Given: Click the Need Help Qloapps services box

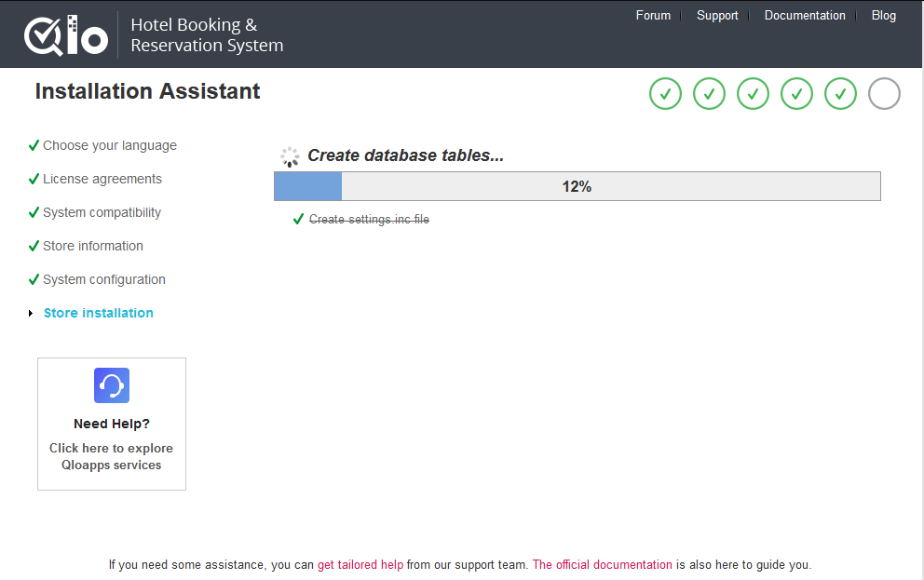Looking at the screenshot, I should tap(112, 424).
